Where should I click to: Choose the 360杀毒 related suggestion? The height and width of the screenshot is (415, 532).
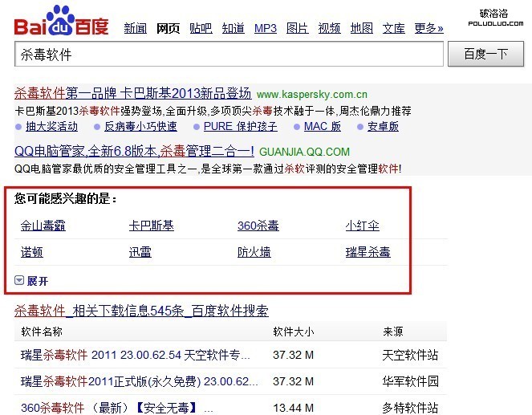click(258, 226)
